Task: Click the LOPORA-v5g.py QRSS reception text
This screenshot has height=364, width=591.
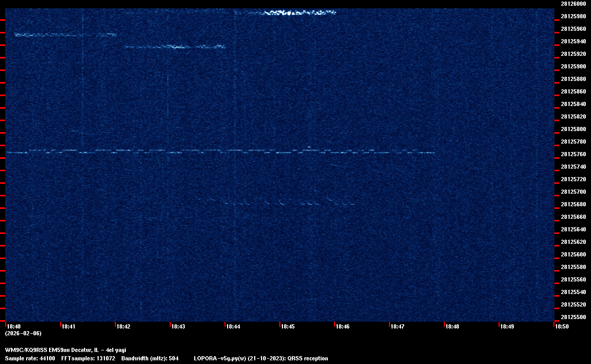Action: pos(261,358)
